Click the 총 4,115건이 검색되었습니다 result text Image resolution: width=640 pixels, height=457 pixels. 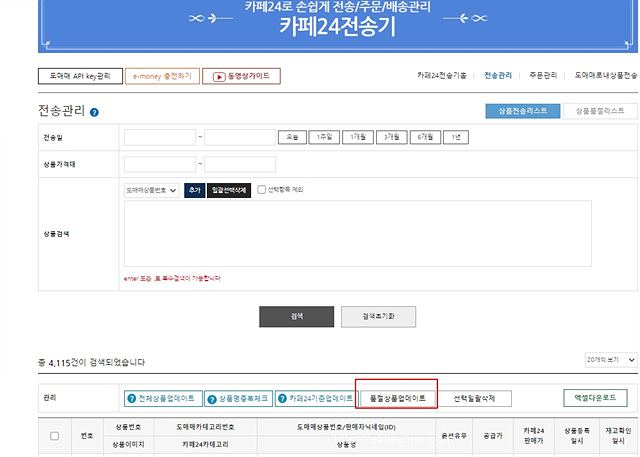click(91, 362)
